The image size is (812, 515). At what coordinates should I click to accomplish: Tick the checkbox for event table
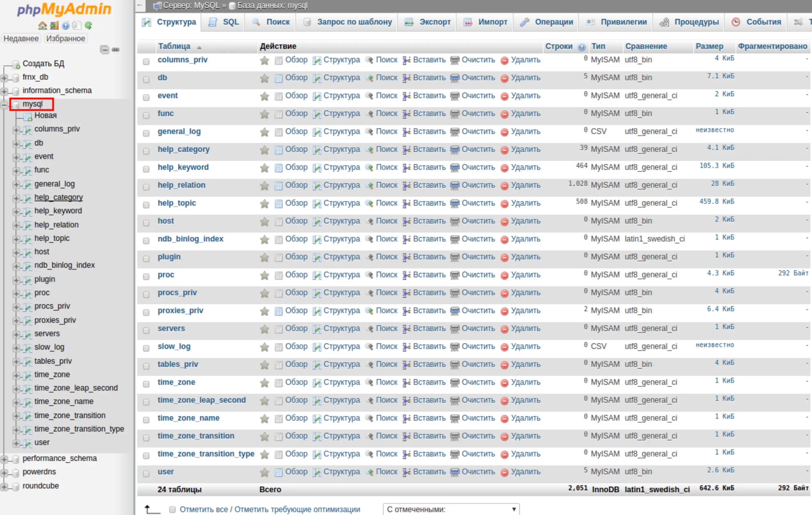click(146, 97)
